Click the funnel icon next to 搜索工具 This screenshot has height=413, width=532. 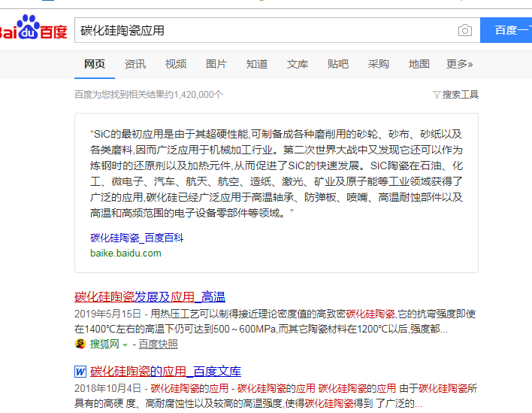(x=437, y=95)
